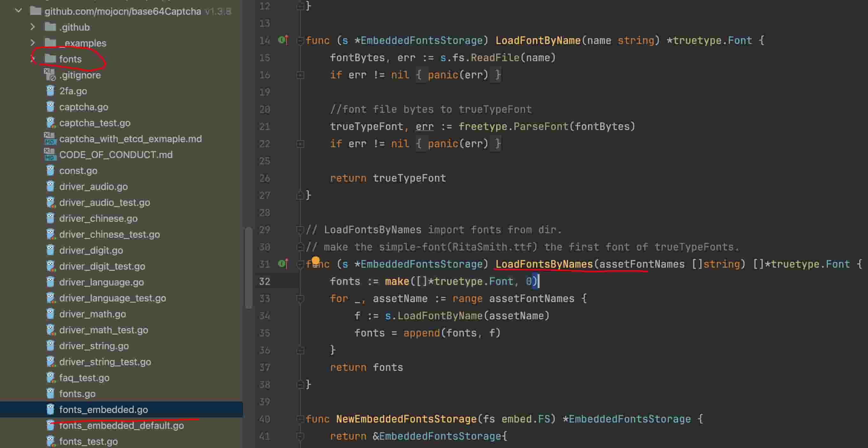The height and width of the screenshot is (448, 868).
Task: Click the markdown icon for CODE_OF_CONDUCT.md
Action: [x=49, y=155]
